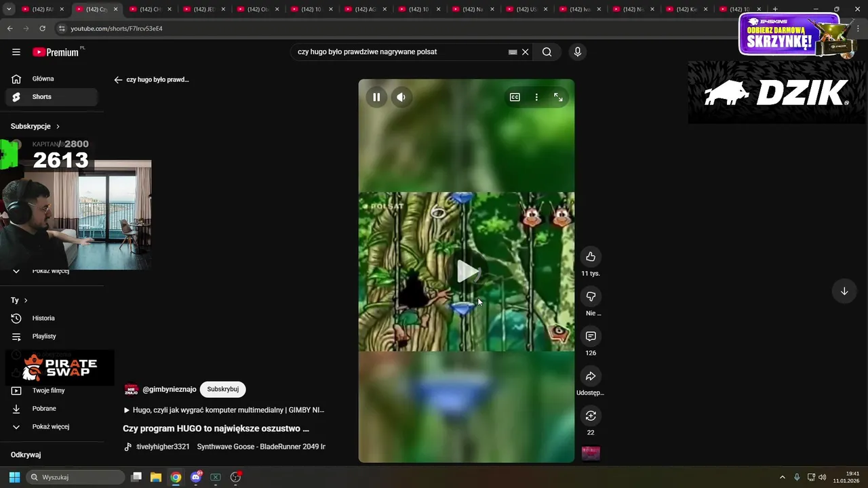Switch to the '(142) JED' tab
The width and height of the screenshot is (868, 488).
(204, 9)
